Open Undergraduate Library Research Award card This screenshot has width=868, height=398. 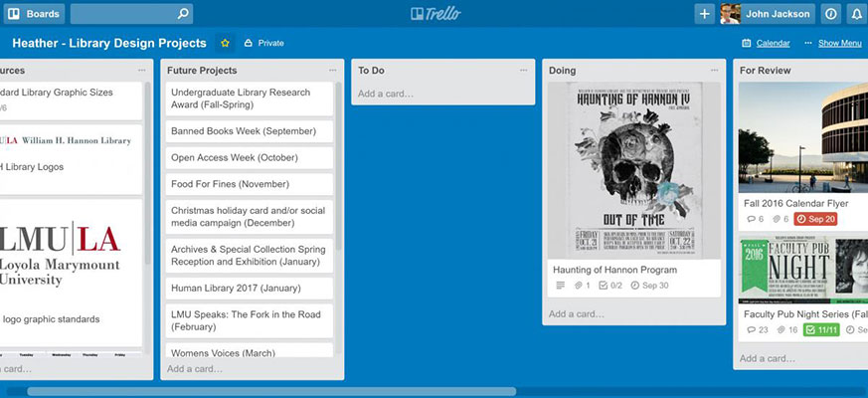pos(250,99)
